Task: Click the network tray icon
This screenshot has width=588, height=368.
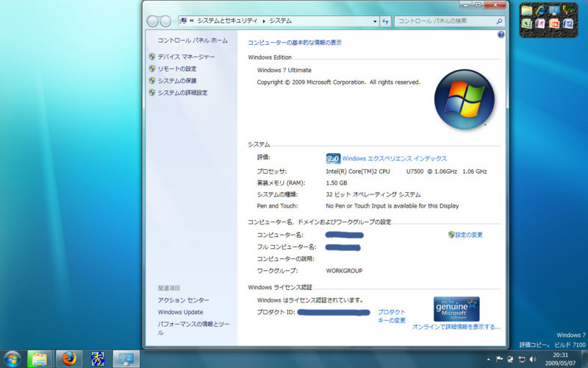Action: pyautogui.click(x=522, y=359)
